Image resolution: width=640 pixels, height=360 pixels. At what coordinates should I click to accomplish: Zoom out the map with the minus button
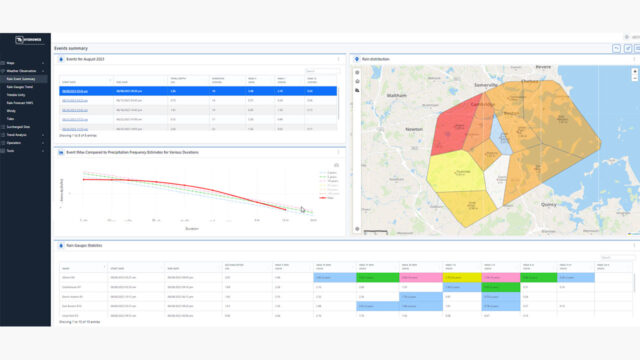click(635, 78)
